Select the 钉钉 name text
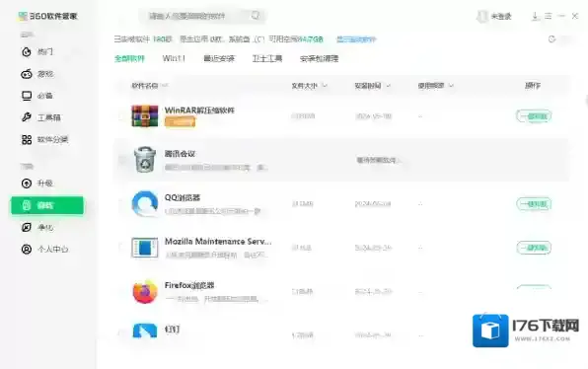588x369 pixels. (x=172, y=330)
